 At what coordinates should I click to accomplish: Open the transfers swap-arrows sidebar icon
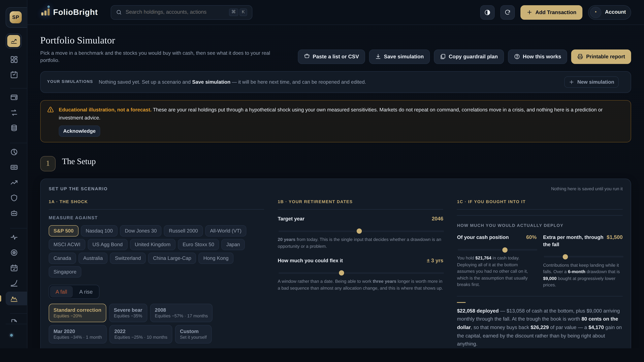click(x=14, y=113)
